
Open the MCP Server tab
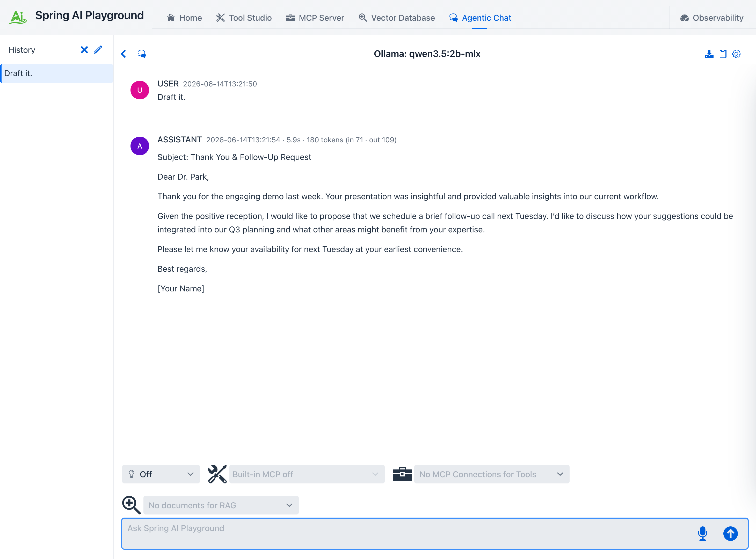315,18
